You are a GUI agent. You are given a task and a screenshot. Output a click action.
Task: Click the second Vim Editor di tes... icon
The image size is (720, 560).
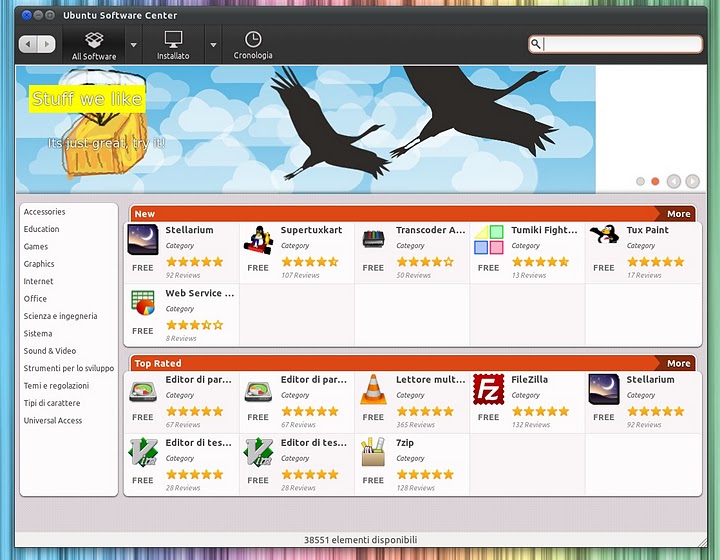pyautogui.click(x=258, y=453)
